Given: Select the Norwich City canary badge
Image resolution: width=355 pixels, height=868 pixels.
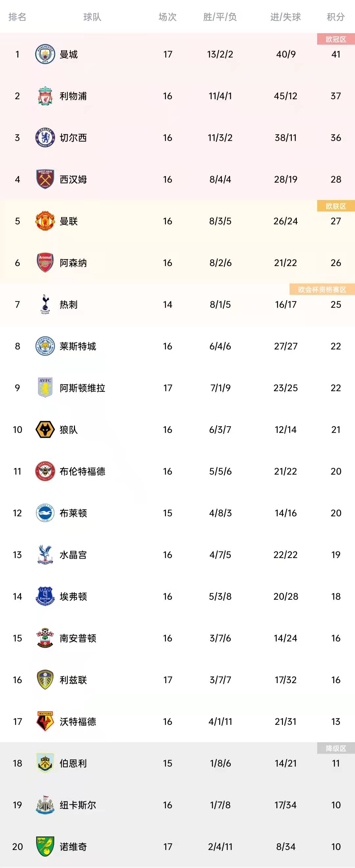Looking at the screenshot, I should (45, 846).
